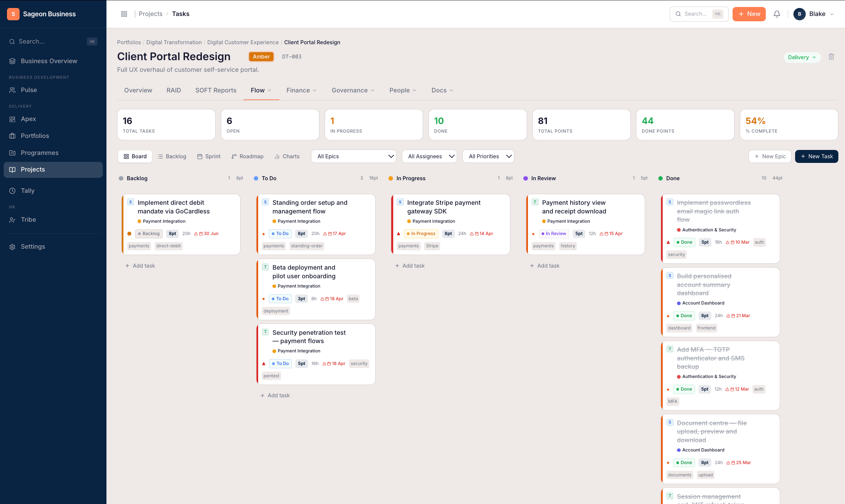Click the Amber status badge
Viewport: 845px width, 504px height.
(x=261, y=57)
